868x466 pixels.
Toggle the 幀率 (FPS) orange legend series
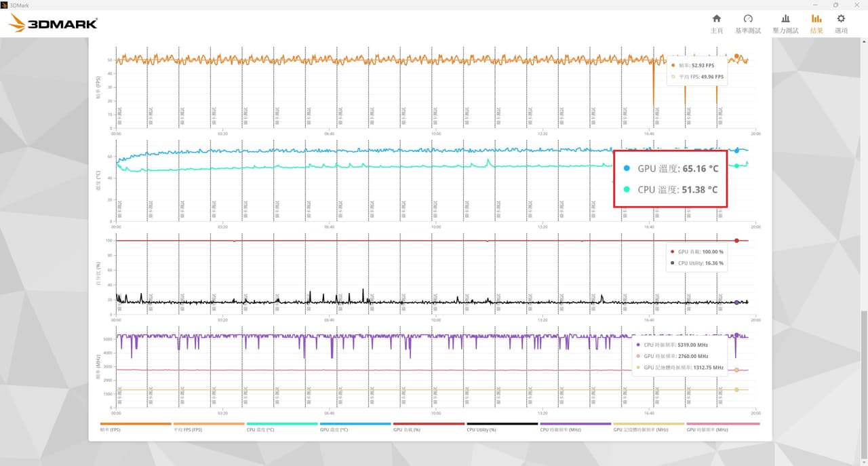[136, 426]
